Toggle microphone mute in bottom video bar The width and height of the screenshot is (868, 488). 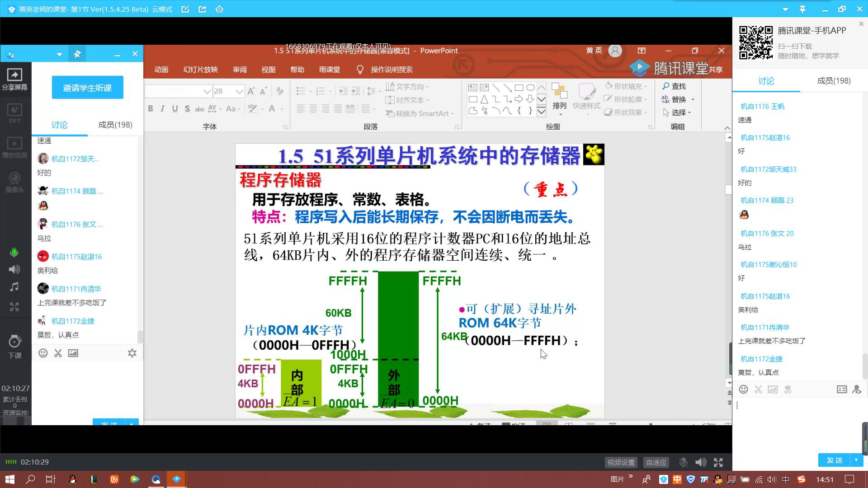click(683, 462)
